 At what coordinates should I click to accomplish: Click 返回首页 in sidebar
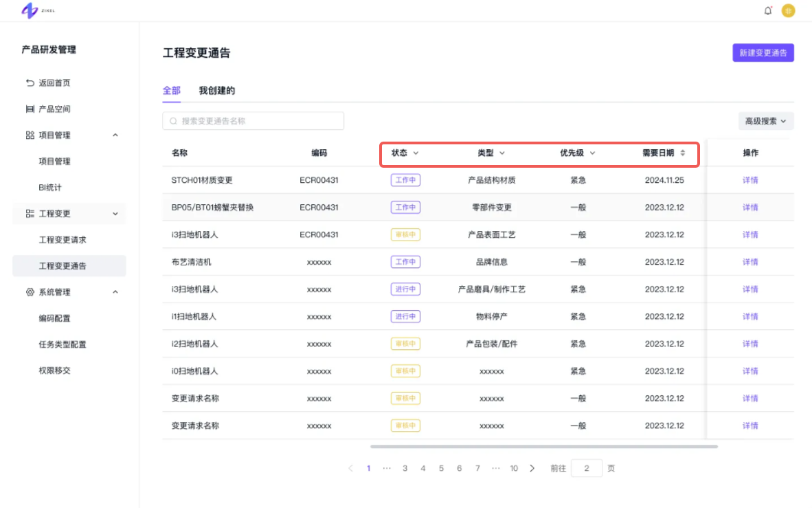(54, 83)
